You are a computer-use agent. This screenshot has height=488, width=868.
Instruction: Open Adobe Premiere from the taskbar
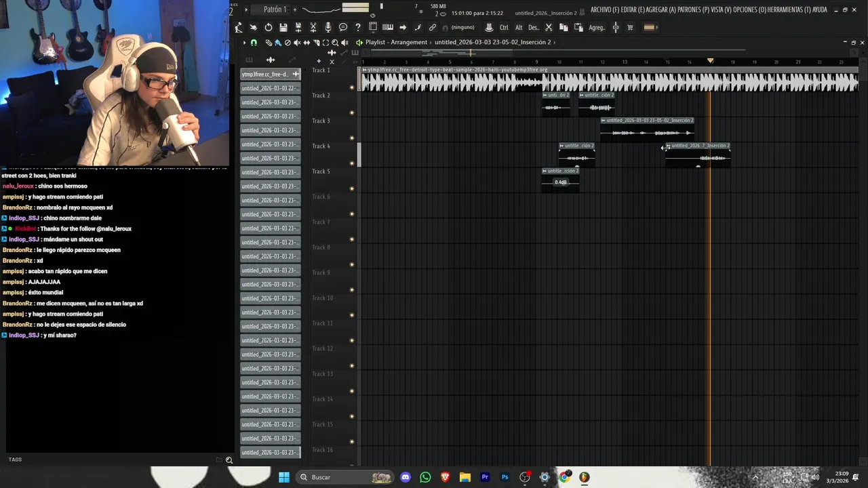[x=485, y=477]
